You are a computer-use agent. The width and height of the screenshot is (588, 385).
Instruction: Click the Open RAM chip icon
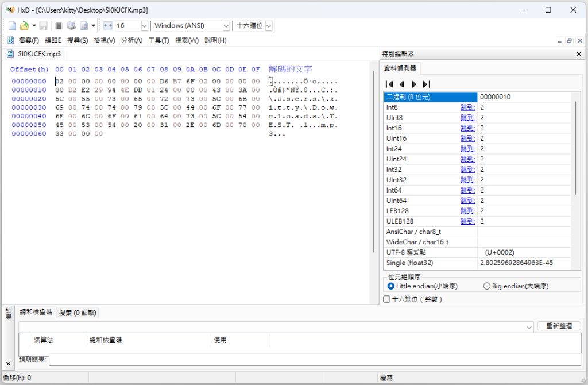tap(59, 25)
